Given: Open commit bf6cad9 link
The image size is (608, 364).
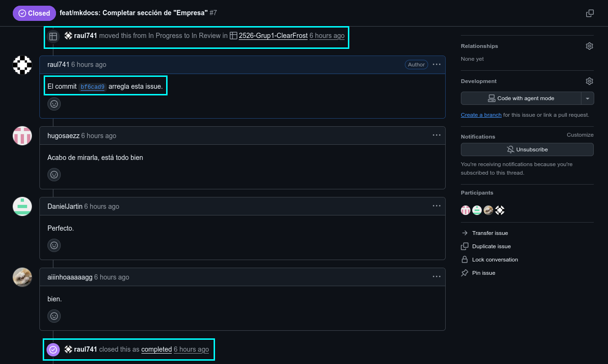Looking at the screenshot, I should (92, 87).
